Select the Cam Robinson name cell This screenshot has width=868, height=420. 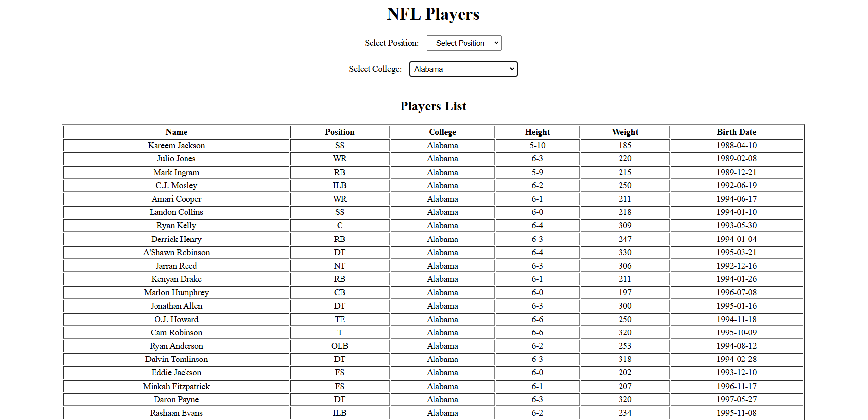click(x=176, y=332)
